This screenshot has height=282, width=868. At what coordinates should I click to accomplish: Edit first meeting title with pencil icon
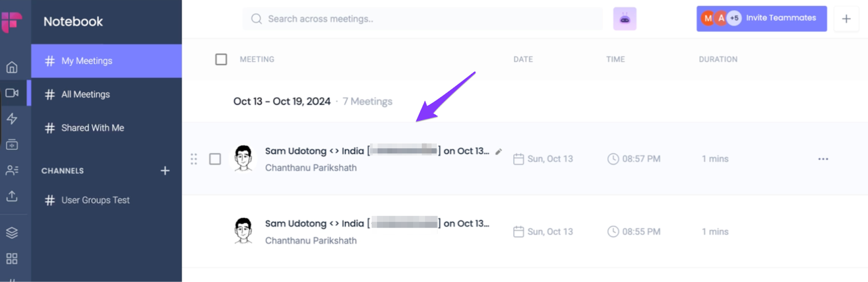499,152
